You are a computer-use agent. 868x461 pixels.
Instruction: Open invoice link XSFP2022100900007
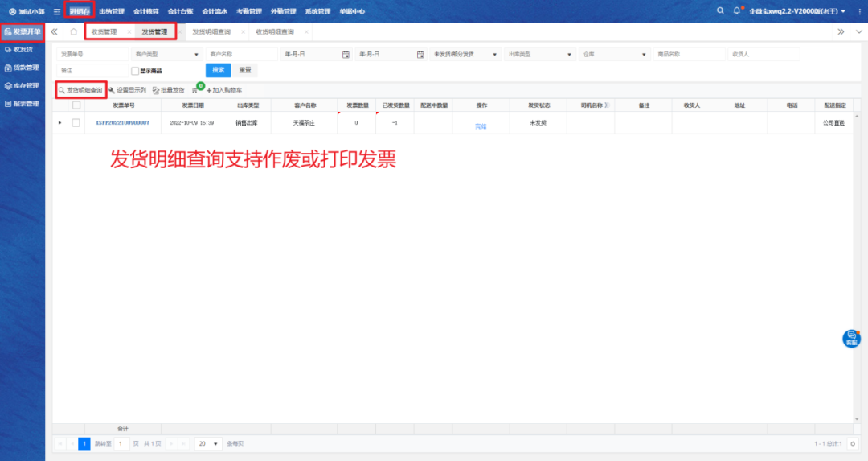(122, 123)
